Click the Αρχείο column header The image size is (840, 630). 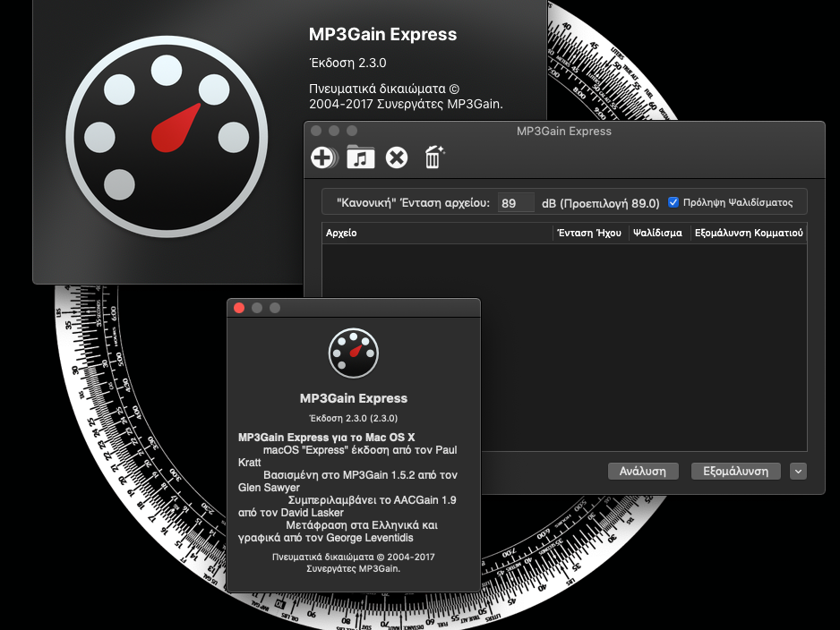point(437,233)
